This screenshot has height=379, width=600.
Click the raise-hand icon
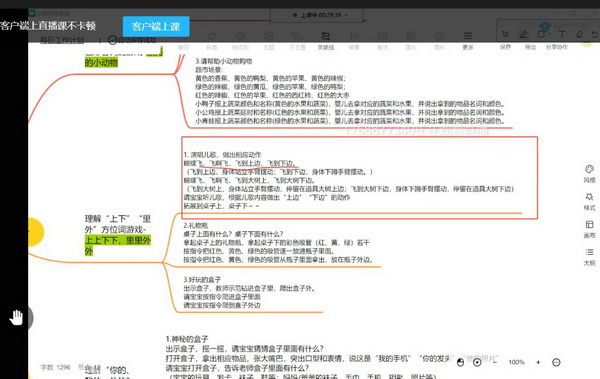pos(16,317)
